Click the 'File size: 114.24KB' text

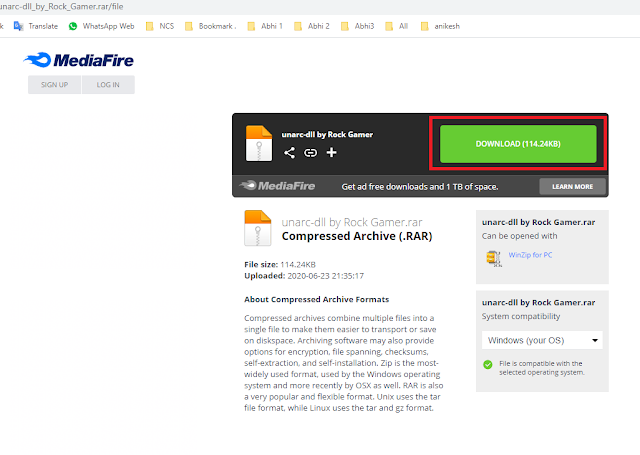[x=280, y=264]
